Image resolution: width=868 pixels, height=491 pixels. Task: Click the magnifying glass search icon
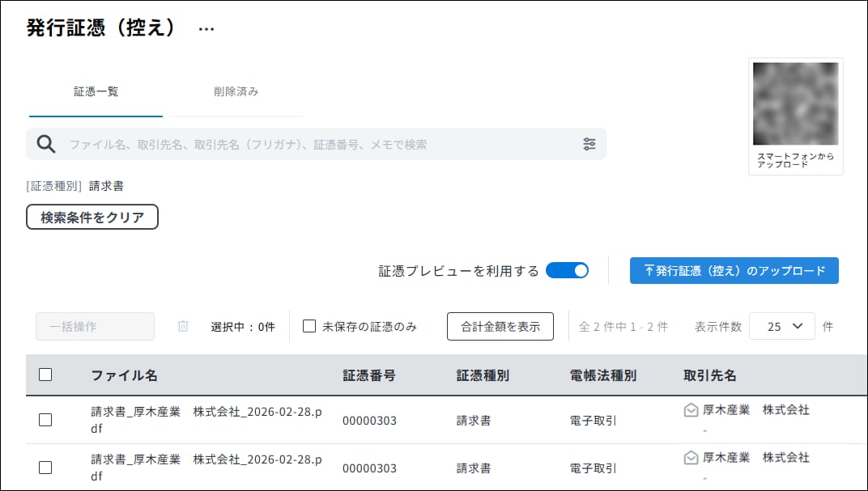[x=46, y=144]
